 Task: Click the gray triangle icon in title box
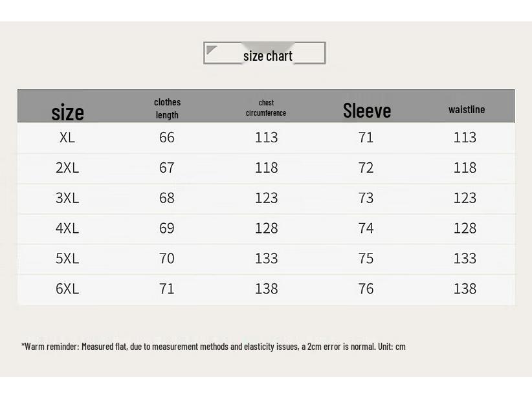tap(212, 50)
